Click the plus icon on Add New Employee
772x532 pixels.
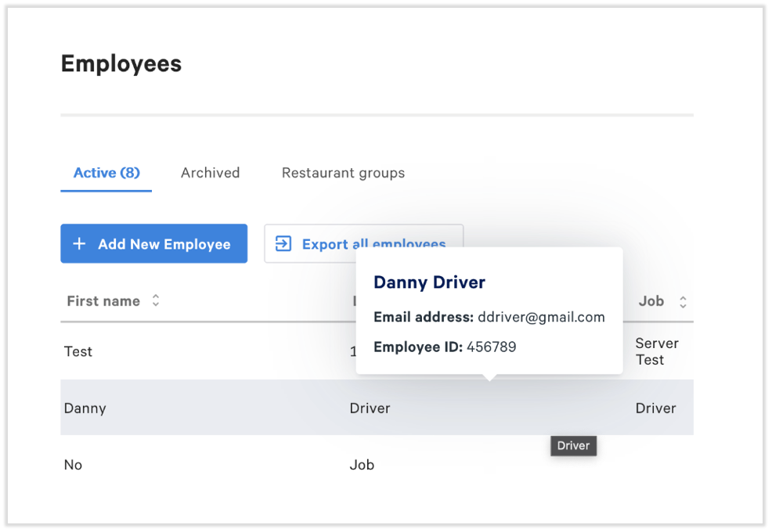79,243
